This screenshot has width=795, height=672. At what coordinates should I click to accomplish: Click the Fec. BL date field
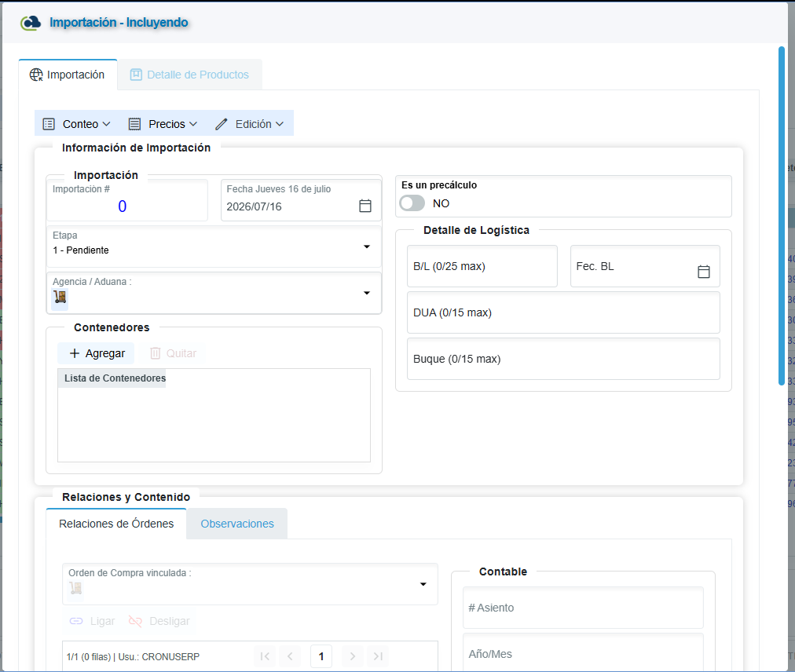click(645, 266)
